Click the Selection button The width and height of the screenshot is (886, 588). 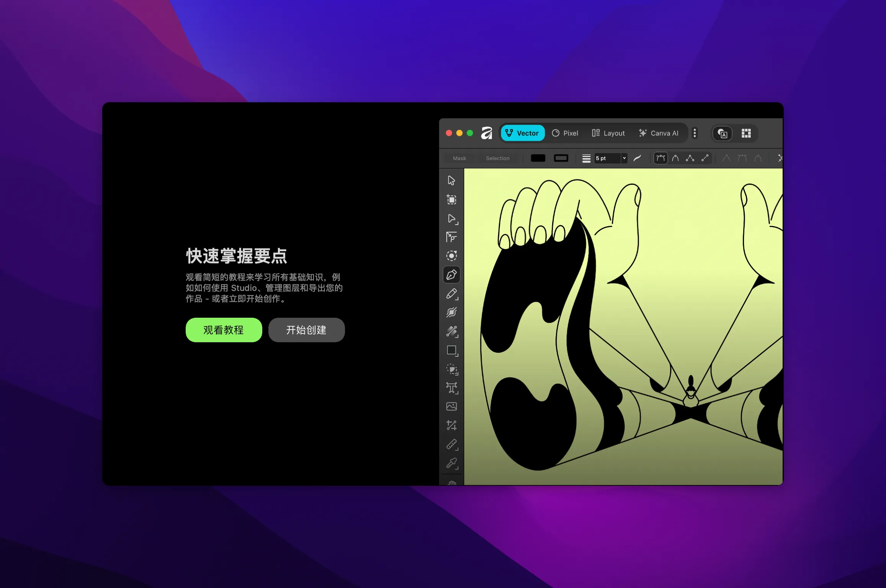(x=497, y=158)
